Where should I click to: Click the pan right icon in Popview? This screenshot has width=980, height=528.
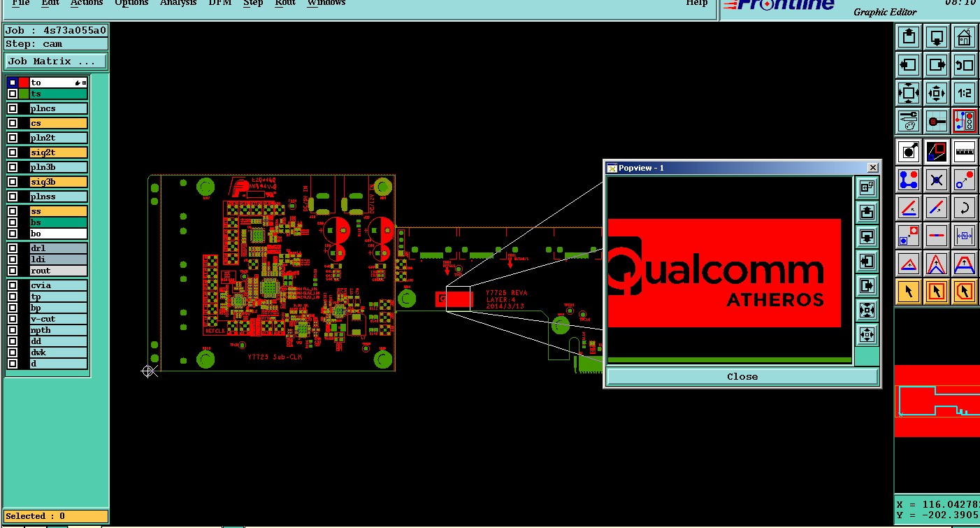867,285
